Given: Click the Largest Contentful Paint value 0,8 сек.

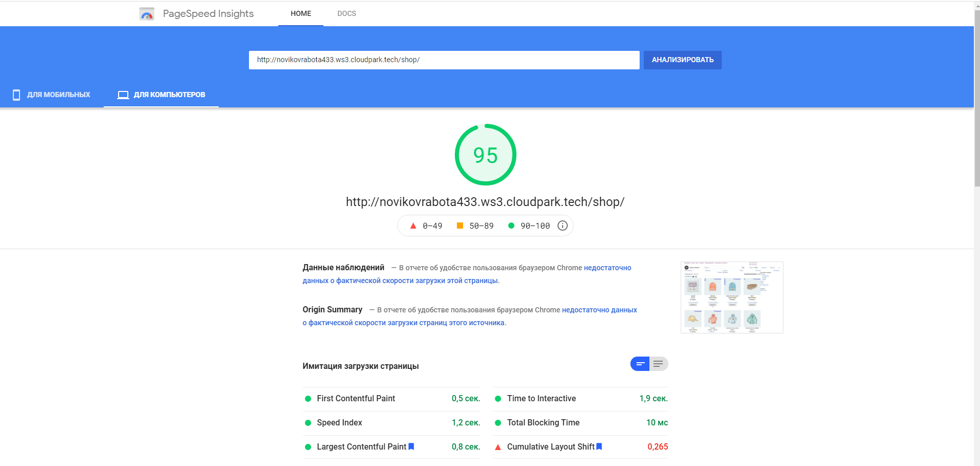Looking at the screenshot, I should (466, 447).
